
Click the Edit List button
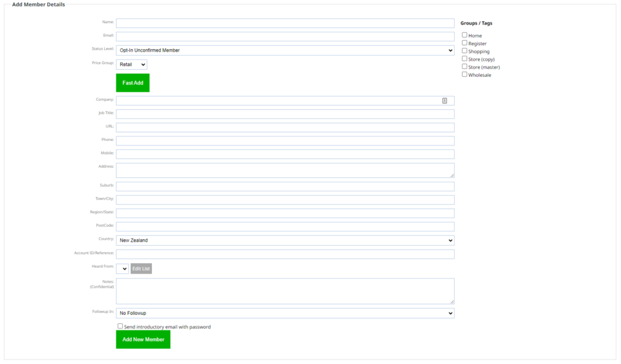141,268
